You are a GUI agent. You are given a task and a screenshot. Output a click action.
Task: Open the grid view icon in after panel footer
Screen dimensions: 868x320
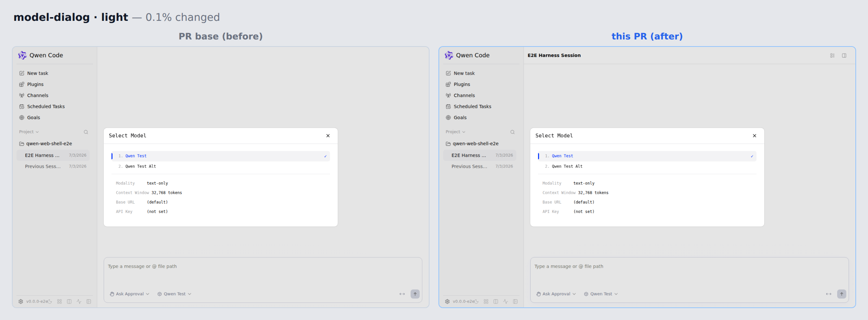(x=486, y=301)
